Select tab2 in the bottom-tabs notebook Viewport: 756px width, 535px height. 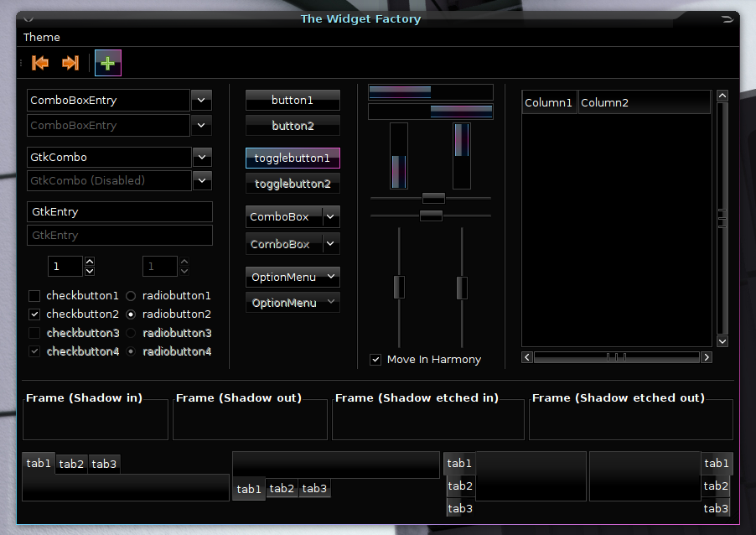[x=282, y=489]
